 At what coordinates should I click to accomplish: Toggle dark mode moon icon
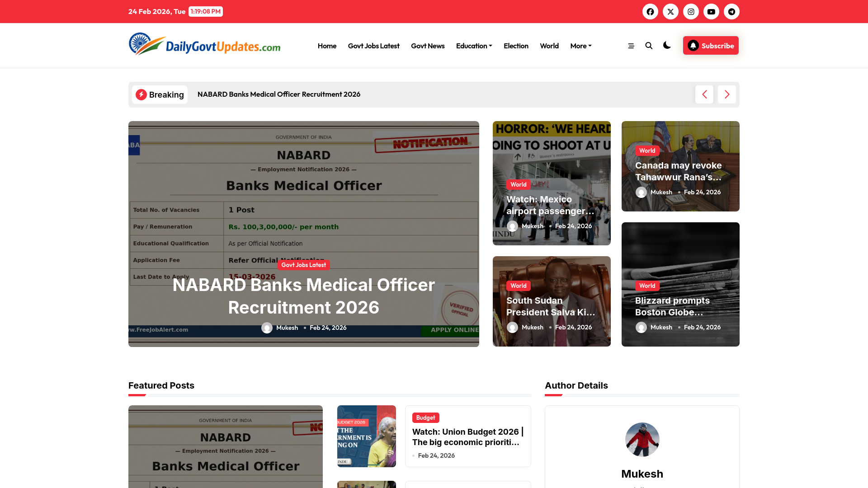click(667, 45)
